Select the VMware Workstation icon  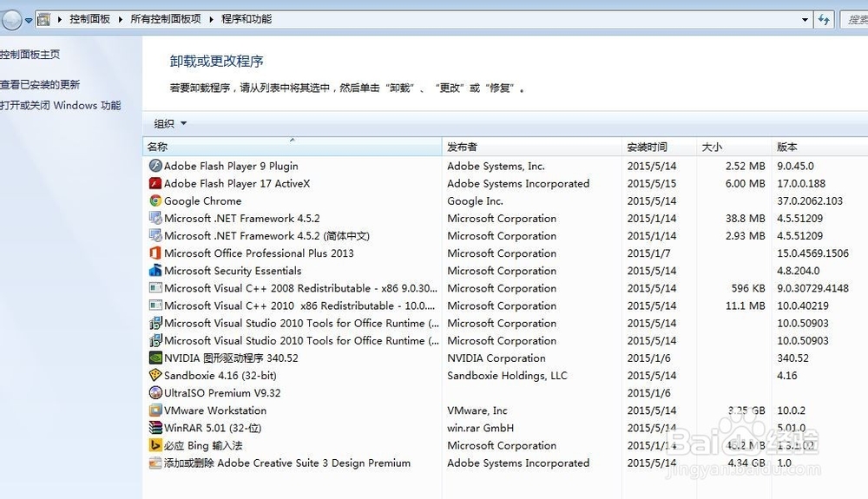(x=155, y=410)
